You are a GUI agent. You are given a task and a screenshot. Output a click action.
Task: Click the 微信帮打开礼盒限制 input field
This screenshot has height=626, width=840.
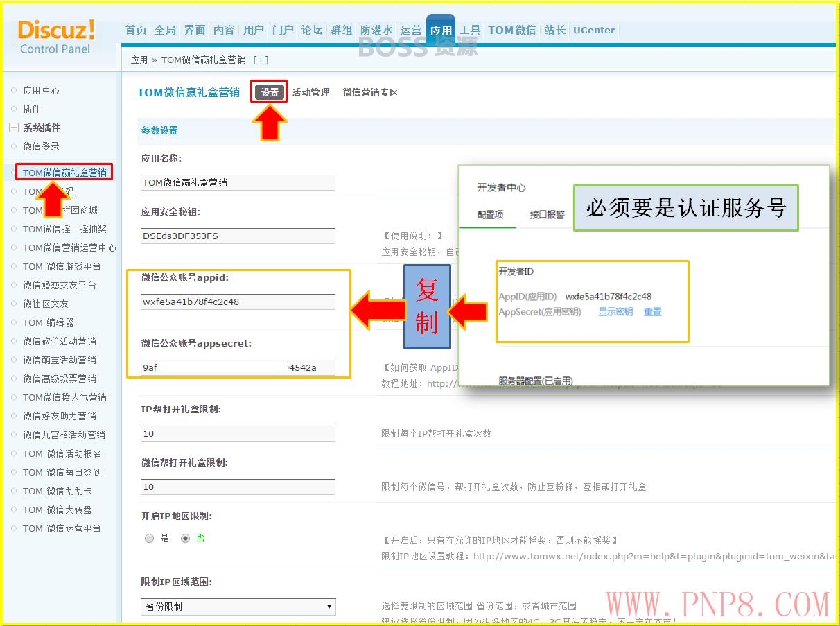(x=238, y=487)
